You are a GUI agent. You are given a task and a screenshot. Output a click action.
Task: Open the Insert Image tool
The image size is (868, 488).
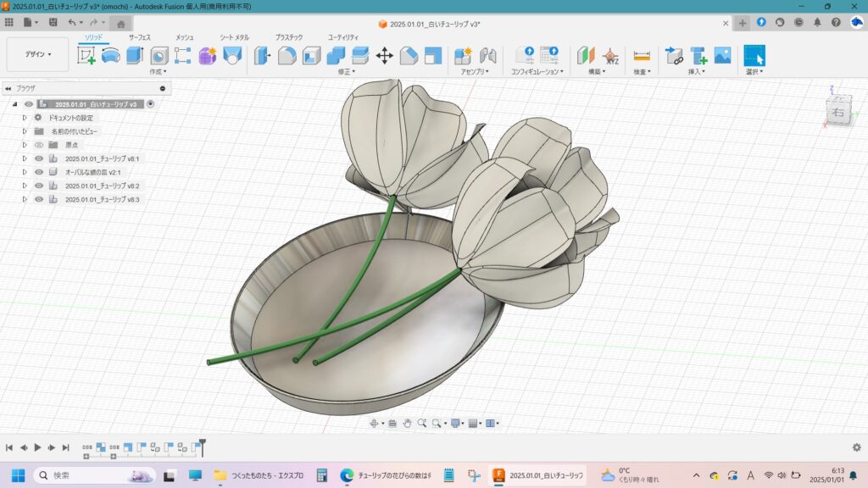722,56
